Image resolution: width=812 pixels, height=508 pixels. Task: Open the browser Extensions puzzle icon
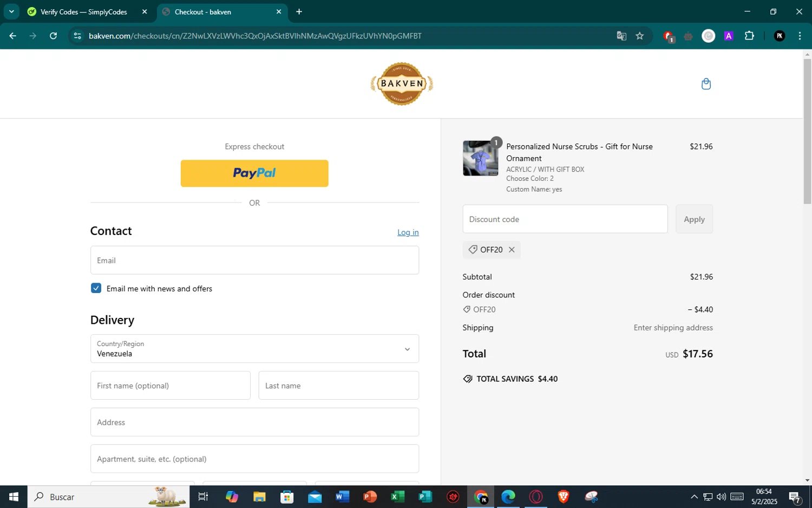(749, 36)
